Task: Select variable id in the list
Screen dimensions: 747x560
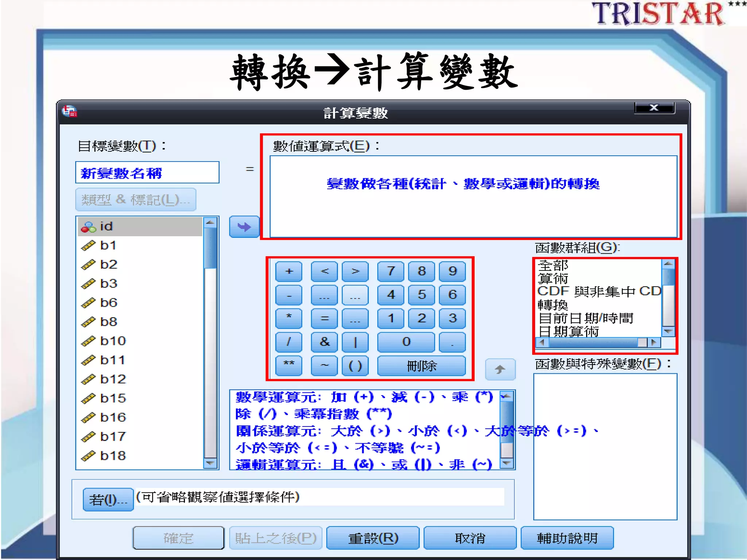Action: pyautogui.click(x=140, y=226)
